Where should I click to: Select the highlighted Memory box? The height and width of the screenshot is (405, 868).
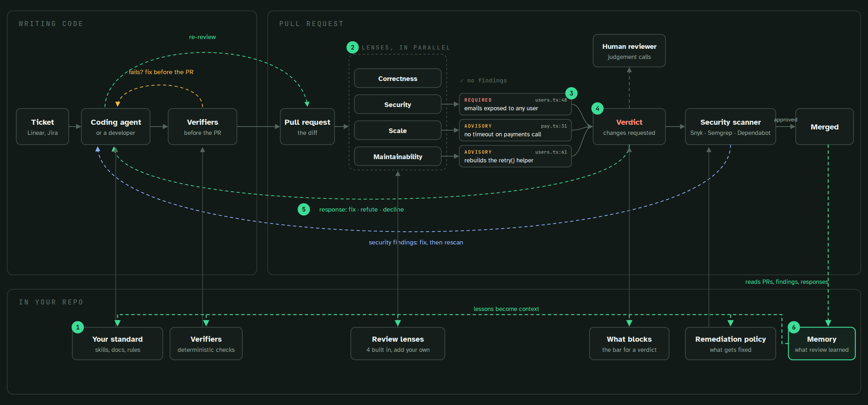[x=822, y=344]
